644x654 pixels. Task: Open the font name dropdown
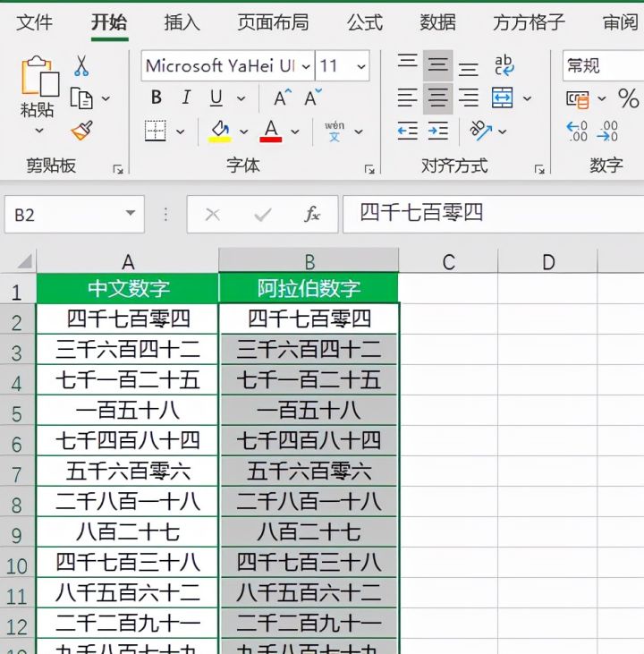(306, 66)
